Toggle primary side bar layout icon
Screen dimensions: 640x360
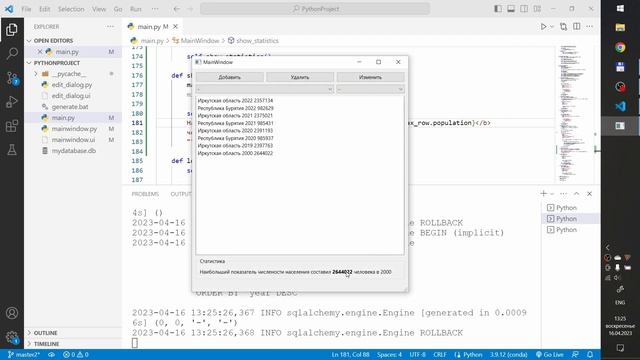(x=498, y=9)
